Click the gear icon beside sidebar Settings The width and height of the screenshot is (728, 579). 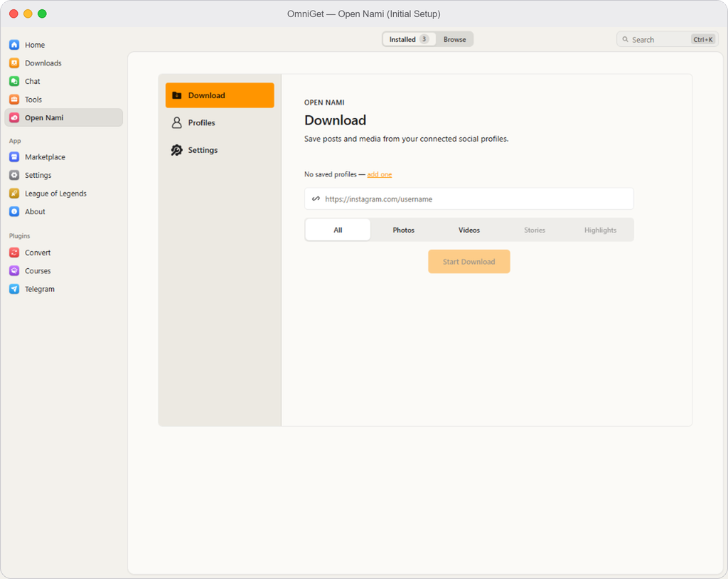[x=14, y=175]
